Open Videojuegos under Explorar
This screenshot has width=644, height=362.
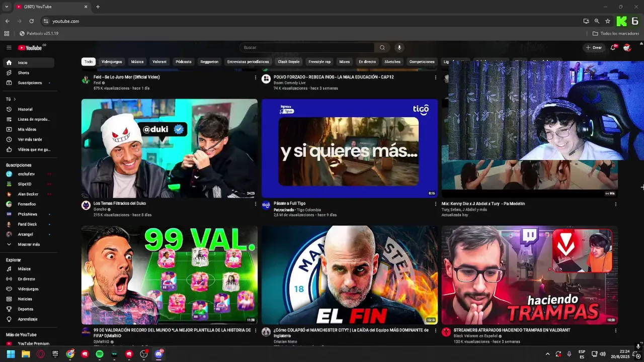coord(29,289)
